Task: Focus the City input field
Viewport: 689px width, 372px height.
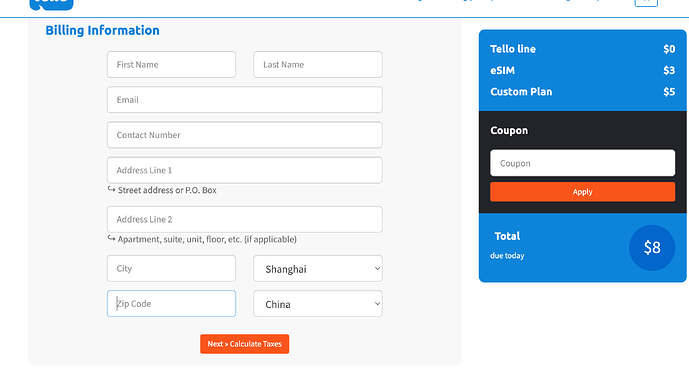Action: (x=171, y=268)
